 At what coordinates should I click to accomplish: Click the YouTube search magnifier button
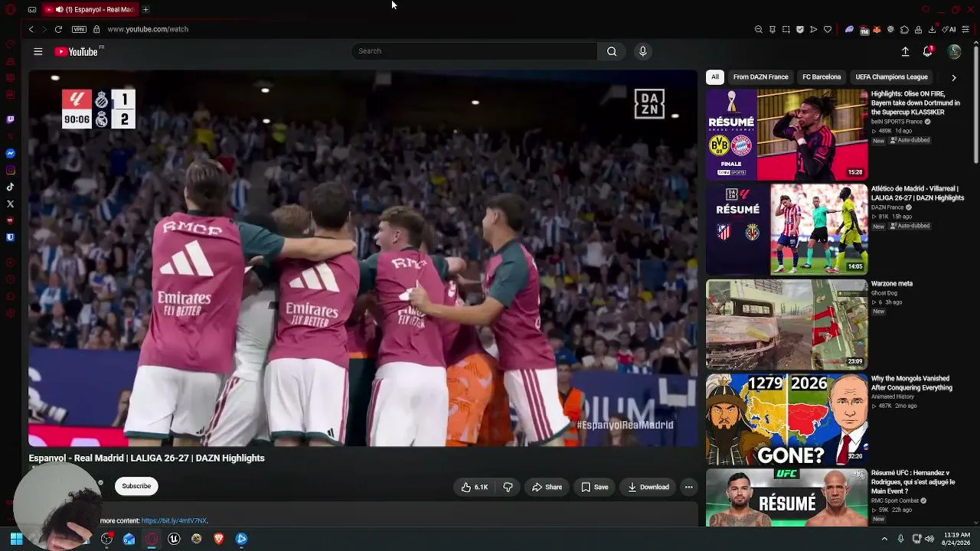pos(612,51)
